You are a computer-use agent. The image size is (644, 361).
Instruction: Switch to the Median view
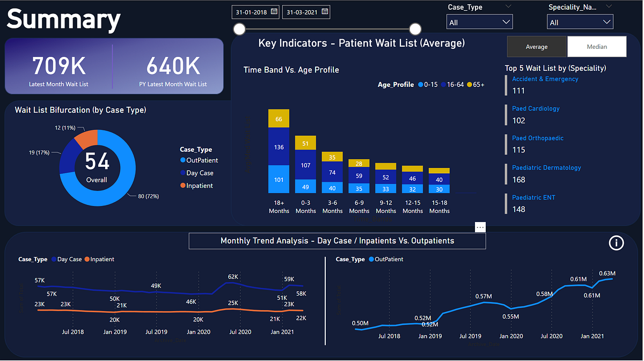tap(597, 47)
